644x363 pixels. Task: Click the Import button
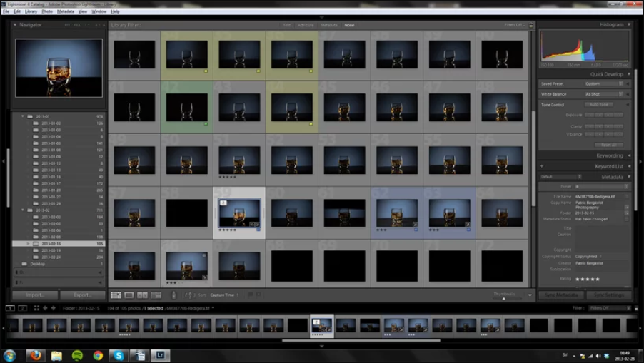click(x=35, y=295)
